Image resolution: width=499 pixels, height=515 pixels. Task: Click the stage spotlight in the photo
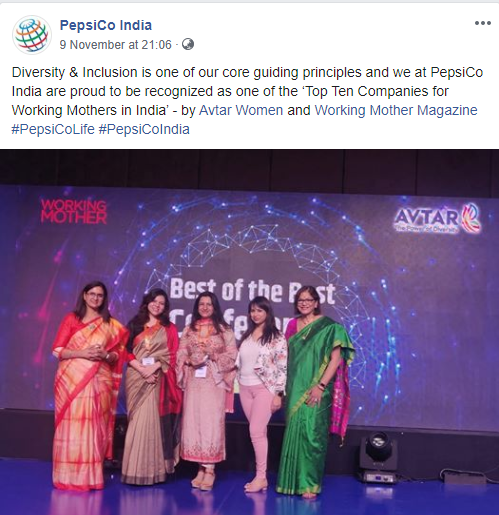point(376,457)
